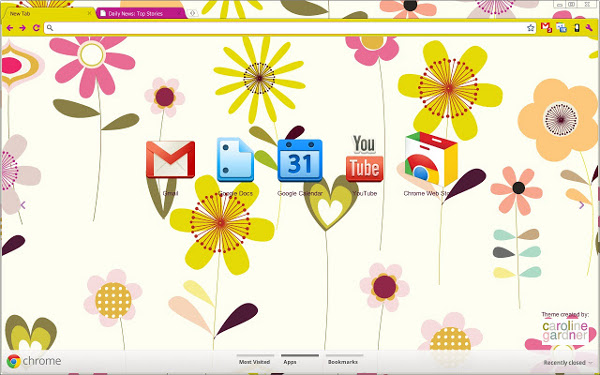Click the Google Calendar label text

click(x=300, y=193)
